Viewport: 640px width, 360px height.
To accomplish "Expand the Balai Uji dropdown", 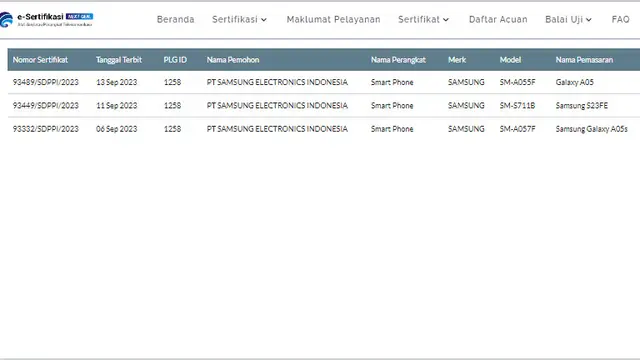I will point(569,20).
